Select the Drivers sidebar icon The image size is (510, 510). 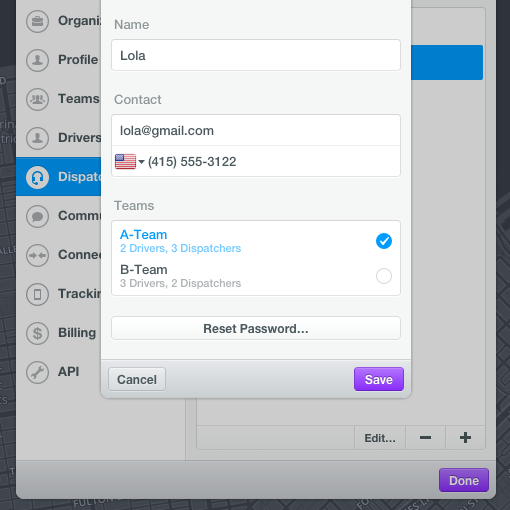[37, 138]
